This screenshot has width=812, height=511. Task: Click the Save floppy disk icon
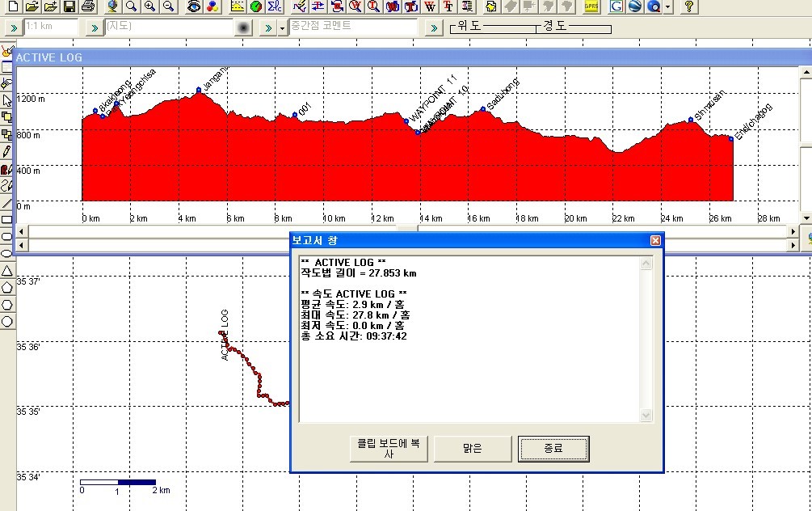[x=69, y=6]
